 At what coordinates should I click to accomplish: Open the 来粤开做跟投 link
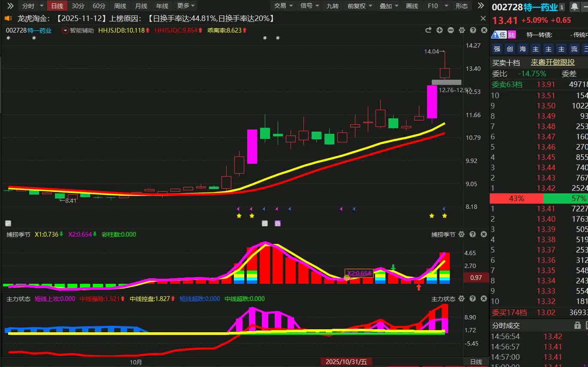tap(552, 62)
